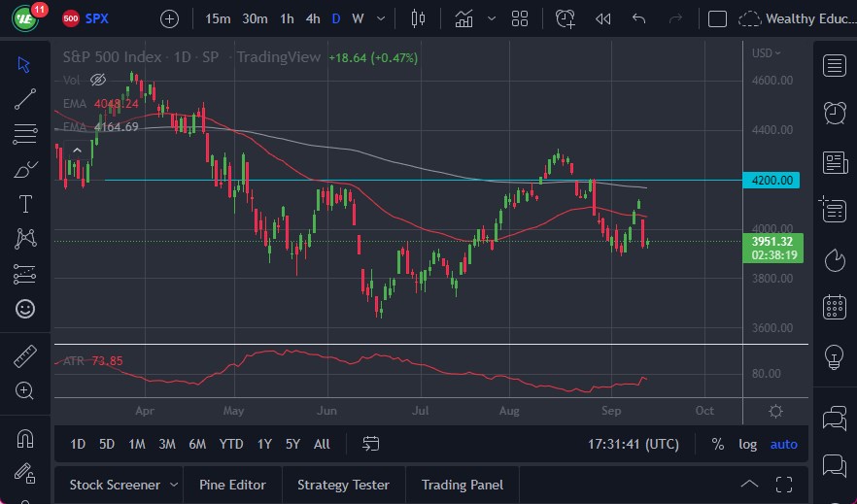Toggle auto scale setting
Screen dimensions: 857x504
[x=783, y=444]
